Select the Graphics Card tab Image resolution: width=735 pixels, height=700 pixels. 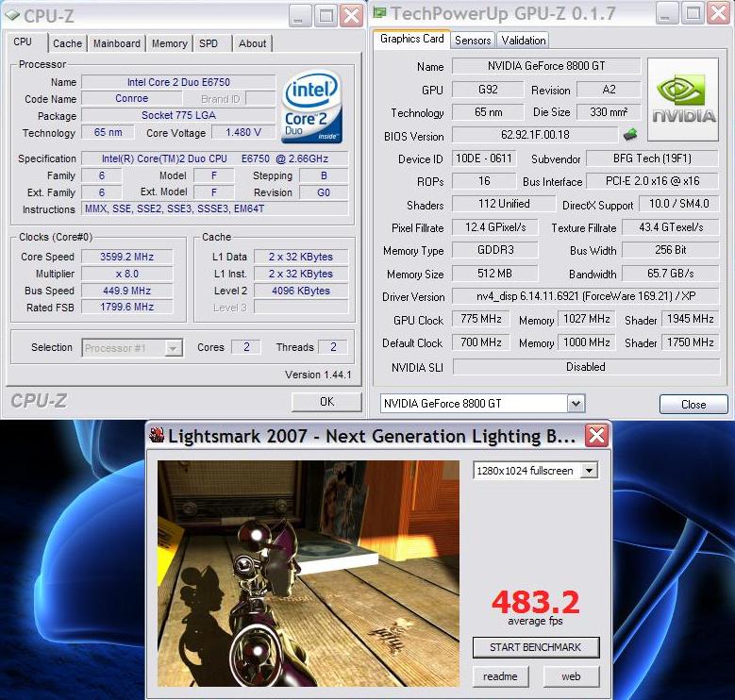(x=411, y=39)
